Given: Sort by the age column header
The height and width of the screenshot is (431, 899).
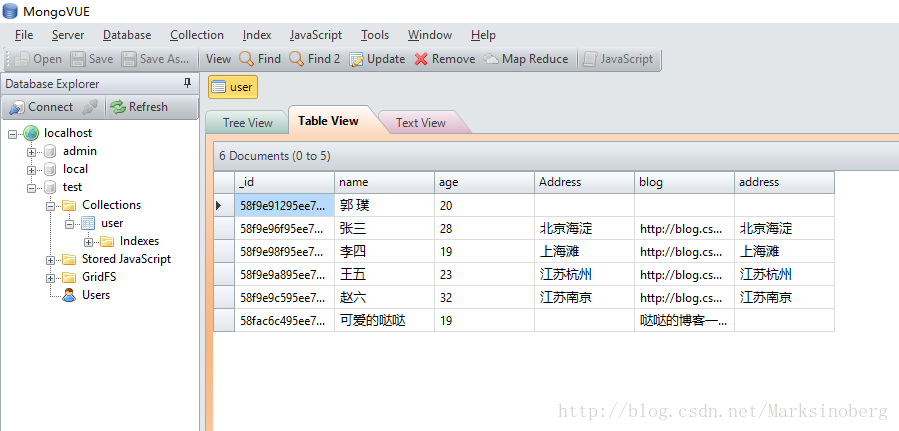Looking at the screenshot, I should (x=484, y=182).
